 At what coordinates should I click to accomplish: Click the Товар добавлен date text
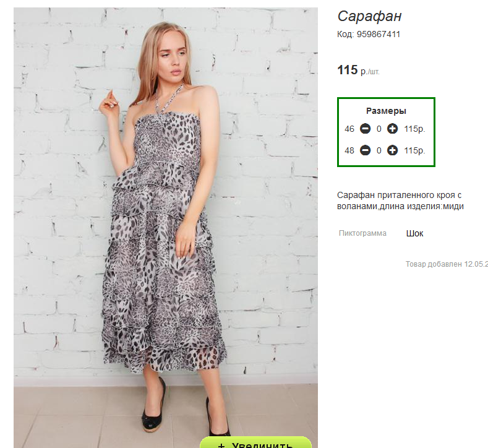[x=446, y=264]
